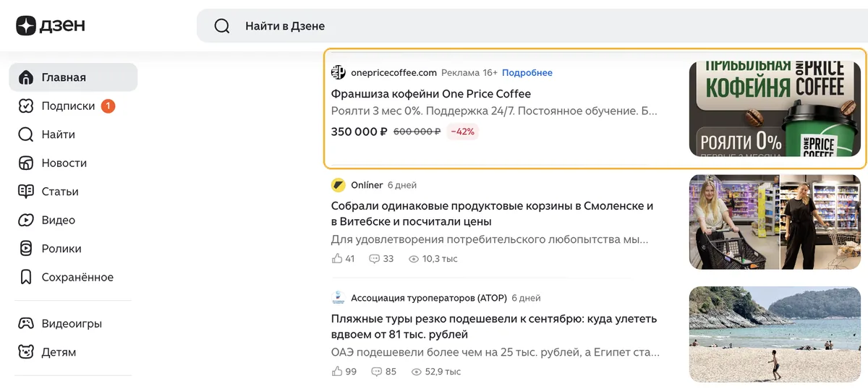Click the Onliner channel avatar icon

(339, 185)
